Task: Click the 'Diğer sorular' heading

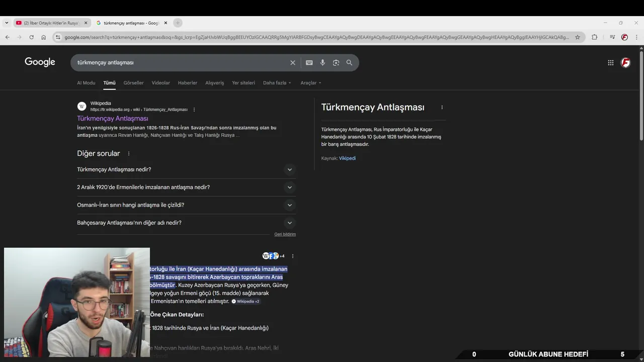Action: pyautogui.click(x=99, y=154)
